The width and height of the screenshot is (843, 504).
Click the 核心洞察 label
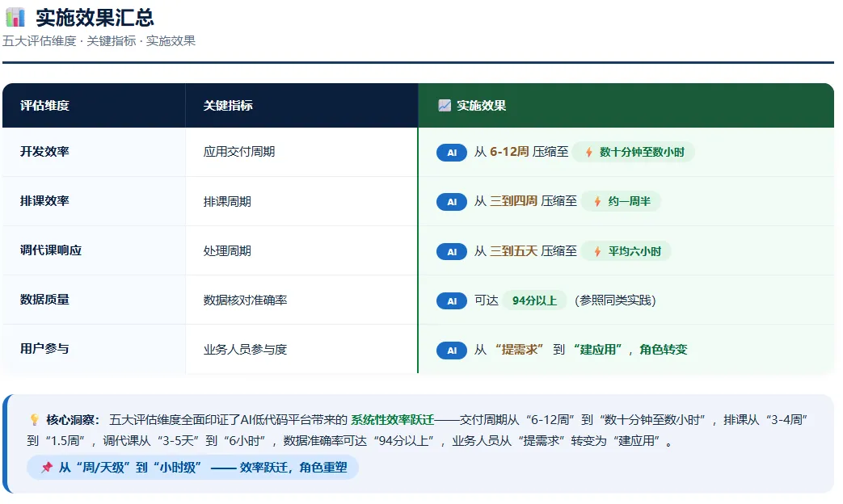coord(73,420)
